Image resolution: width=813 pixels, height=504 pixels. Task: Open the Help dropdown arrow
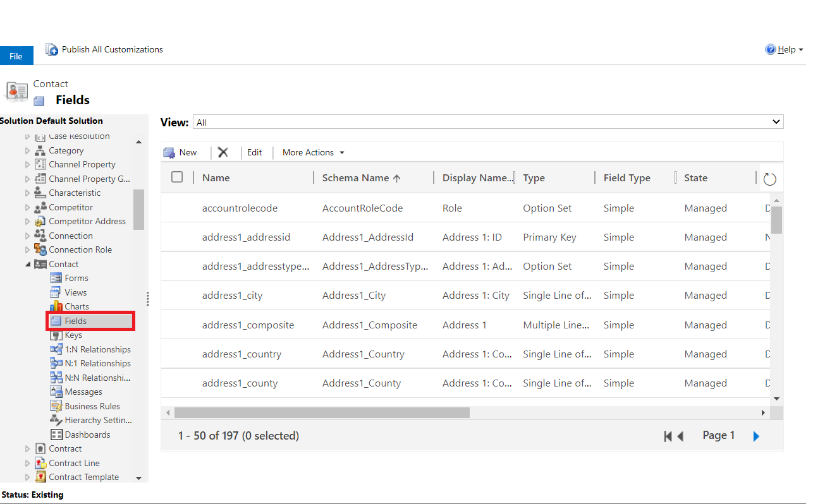[801, 50]
